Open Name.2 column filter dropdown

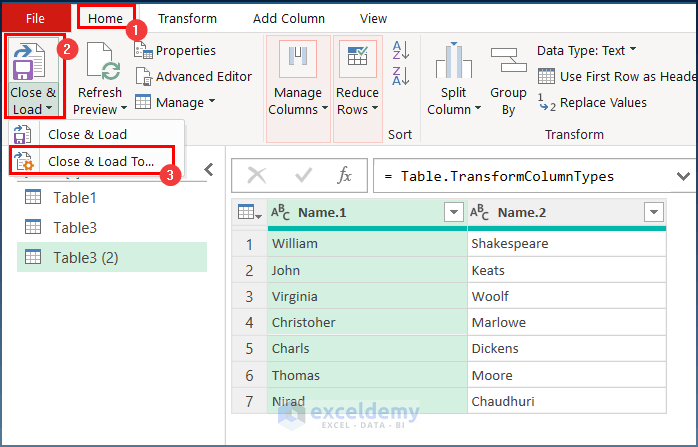(654, 212)
